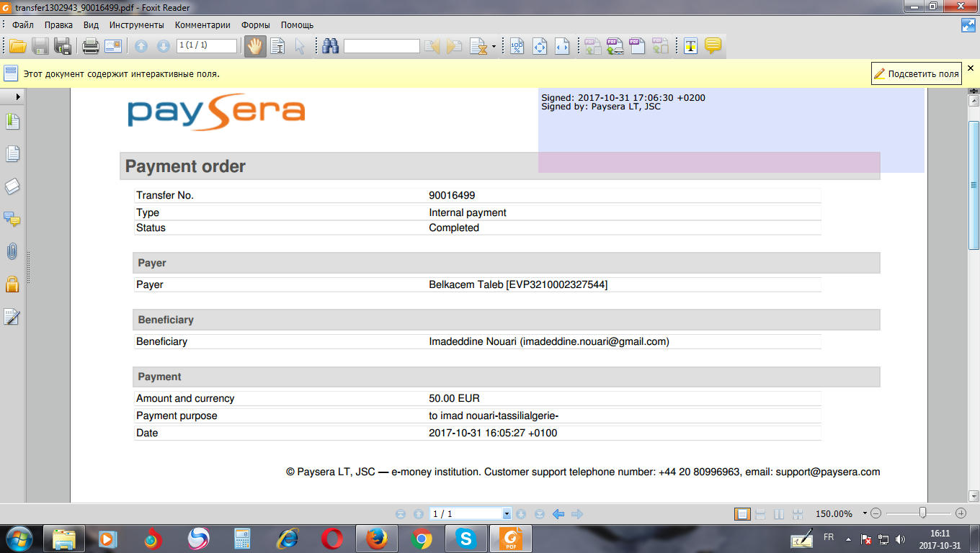
Task: Select the Typewriter tool icon
Action: tap(690, 47)
